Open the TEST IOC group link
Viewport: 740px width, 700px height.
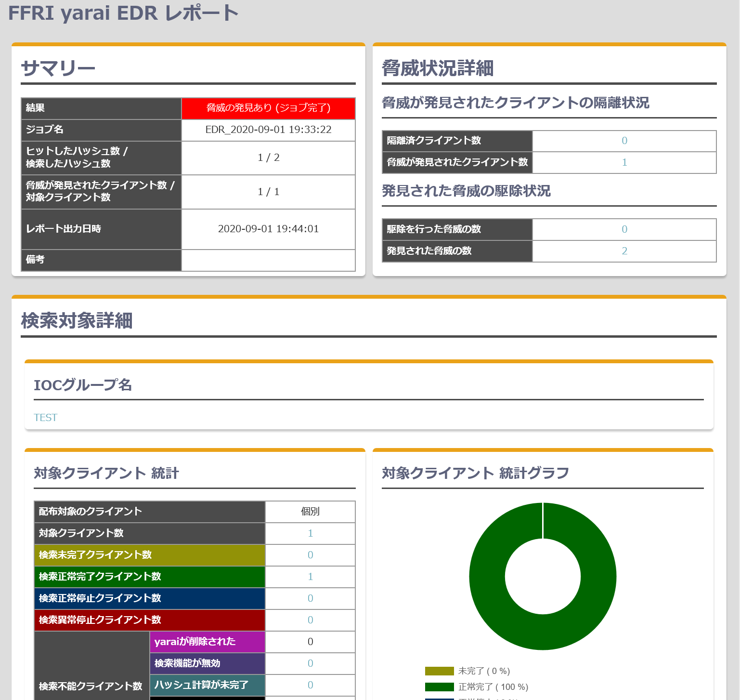(x=45, y=418)
